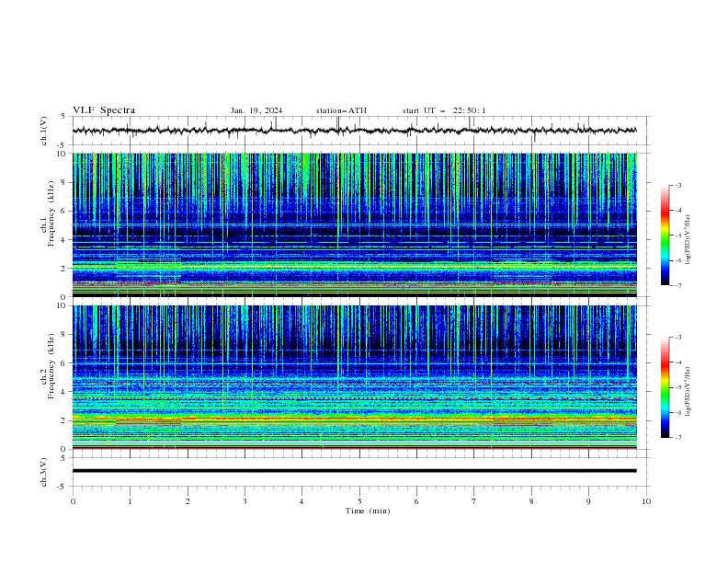
Task: Click the '-7' value on ch.2 colorbar
Action: [x=677, y=438]
